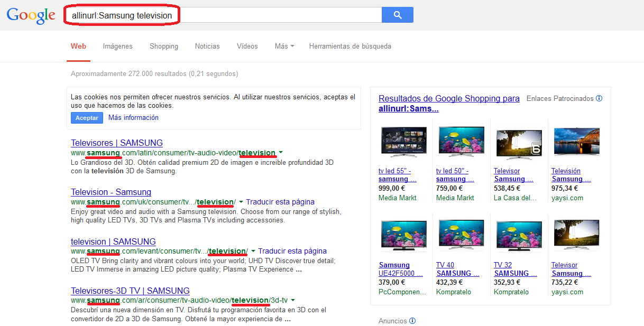Expand green arrow beside samsung.com/latin URL
The height and width of the screenshot is (326, 644).
click(x=281, y=153)
